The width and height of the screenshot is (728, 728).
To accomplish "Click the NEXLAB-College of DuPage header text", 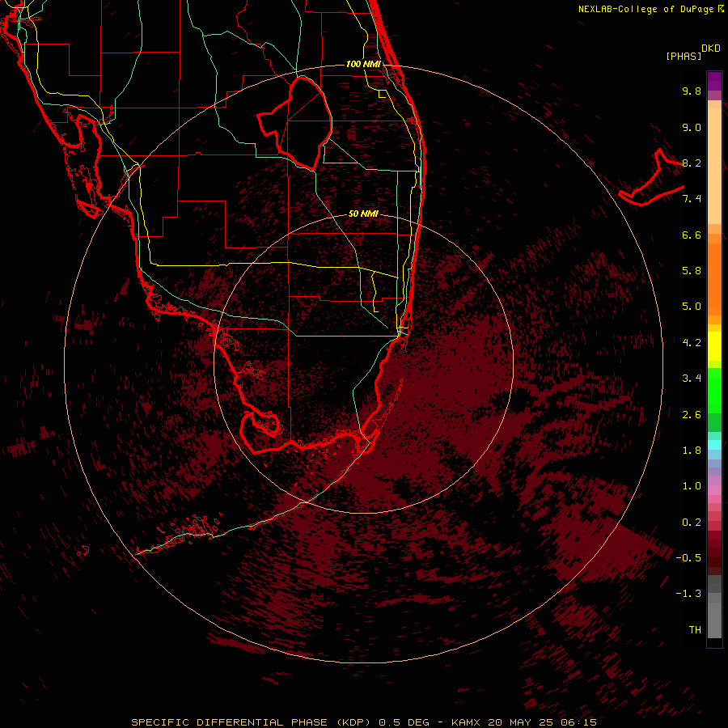I will (646, 9).
